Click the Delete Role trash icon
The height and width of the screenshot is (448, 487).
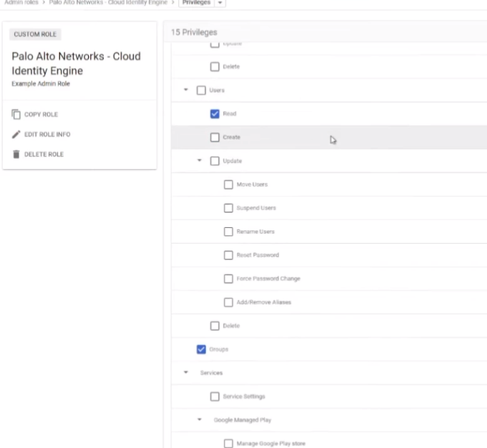(16, 154)
